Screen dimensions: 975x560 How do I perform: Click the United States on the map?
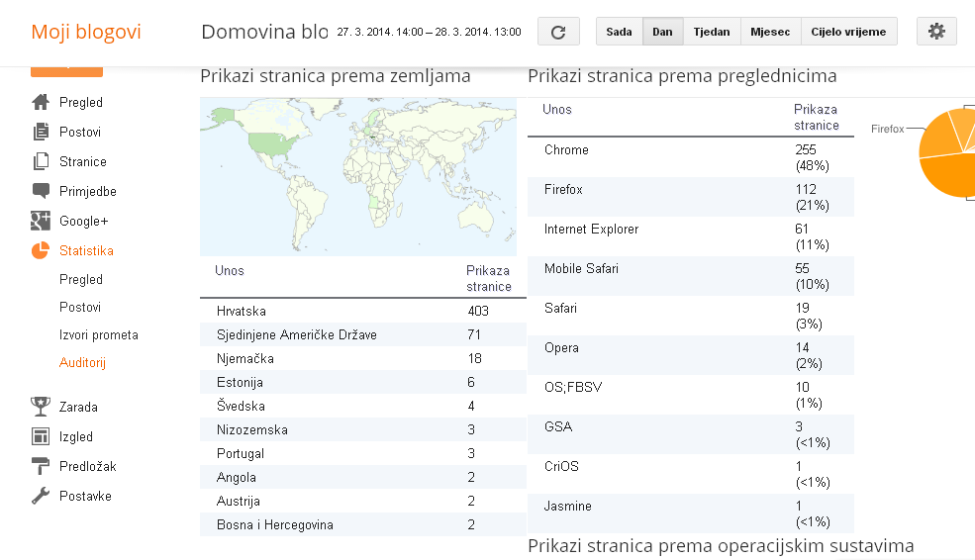point(273,144)
